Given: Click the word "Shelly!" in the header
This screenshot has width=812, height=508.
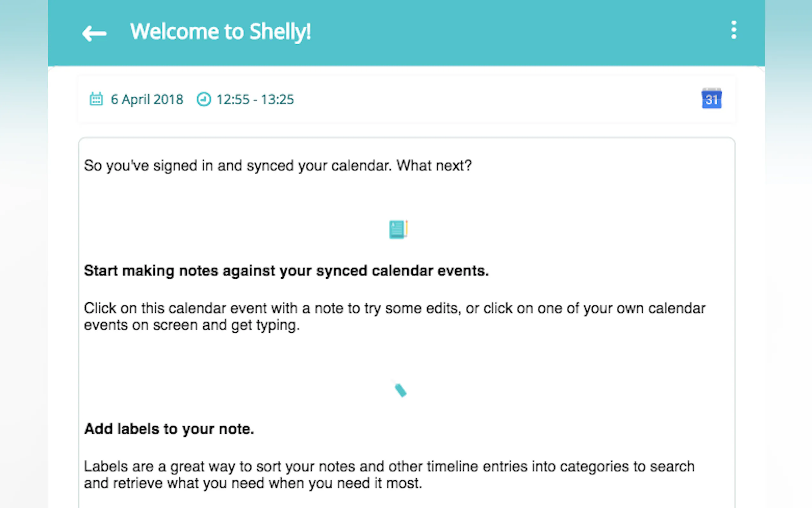Looking at the screenshot, I should point(280,32).
